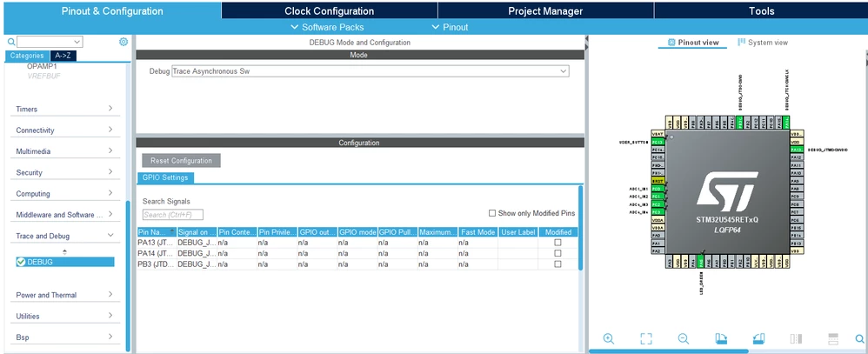Expand the Power and Thermal category
This screenshot has height=354, width=868.
pyautogui.click(x=64, y=295)
